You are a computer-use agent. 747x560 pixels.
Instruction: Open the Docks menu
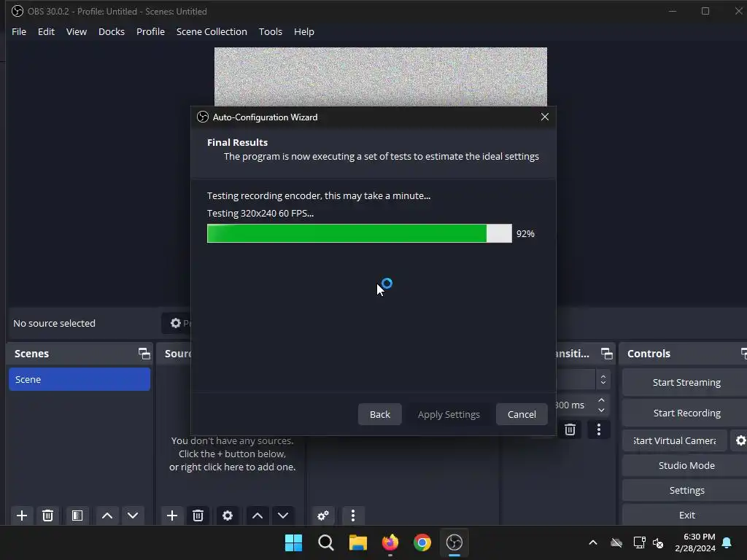pyautogui.click(x=112, y=32)
